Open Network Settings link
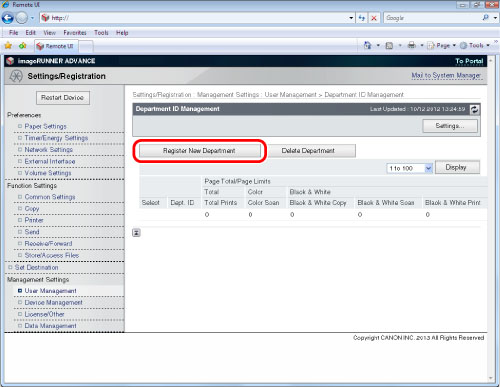The image size is (500, 387). tap(49, 150)
